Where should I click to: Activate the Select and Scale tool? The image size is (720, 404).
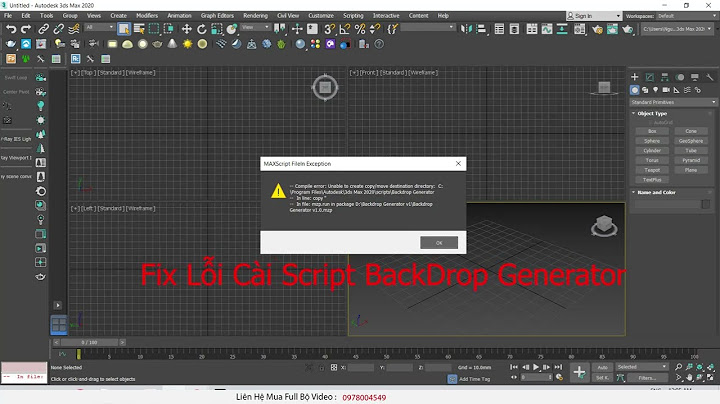pos(217,29)
